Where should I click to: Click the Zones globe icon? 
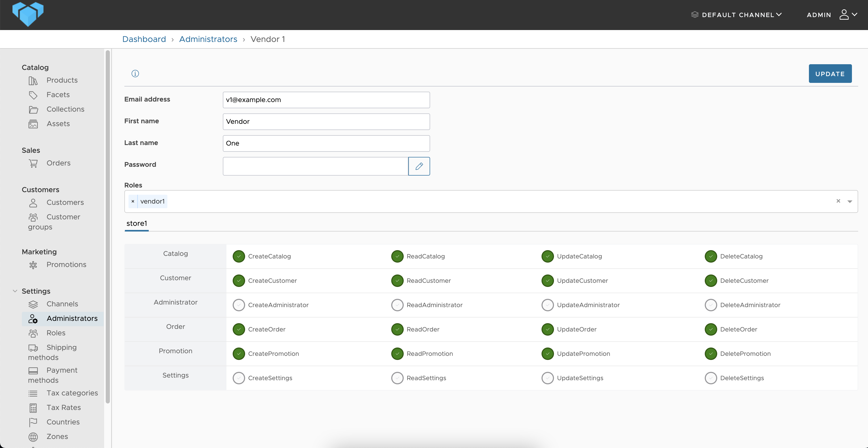point(33,437)
